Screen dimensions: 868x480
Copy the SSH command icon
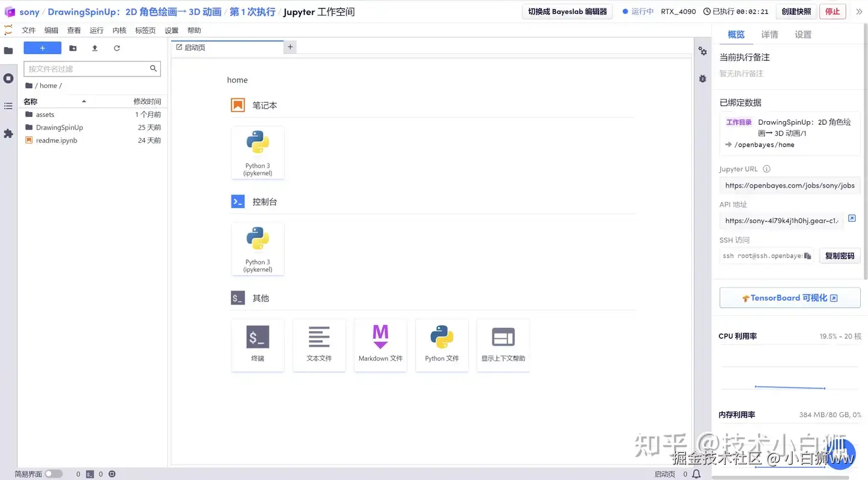[x=808, y=256]
